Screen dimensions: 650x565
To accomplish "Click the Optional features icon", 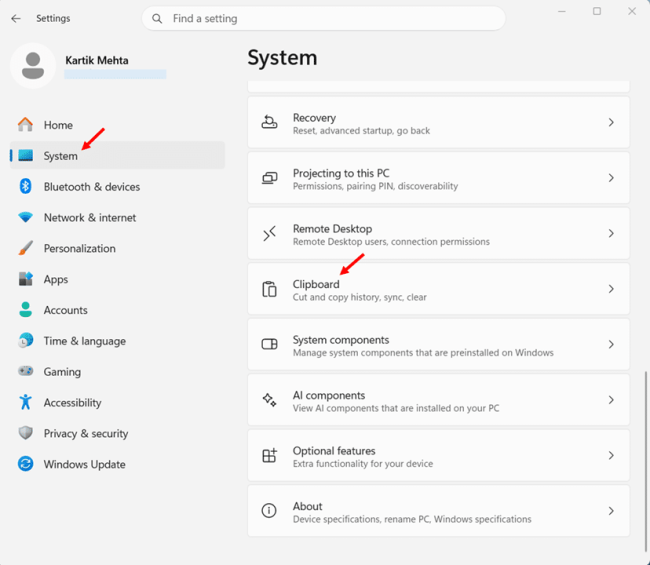I will click(x=269, y=455).
